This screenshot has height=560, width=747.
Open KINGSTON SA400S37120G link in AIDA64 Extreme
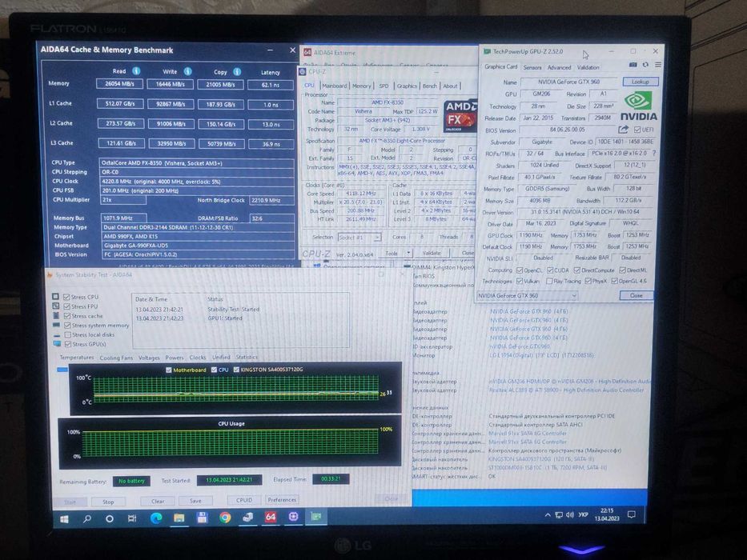tap(540, 459)
